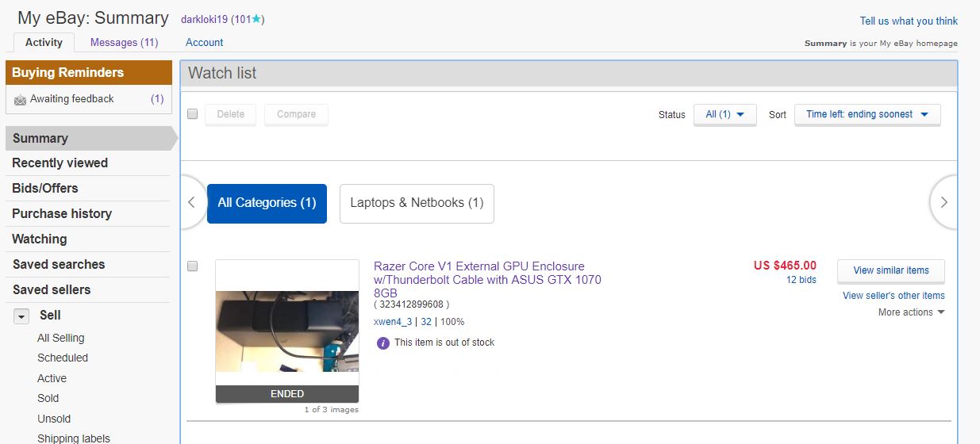The image size is (980, 444).
Task: Open Shipping labels under Sell
Action: [x=74, y=438]
